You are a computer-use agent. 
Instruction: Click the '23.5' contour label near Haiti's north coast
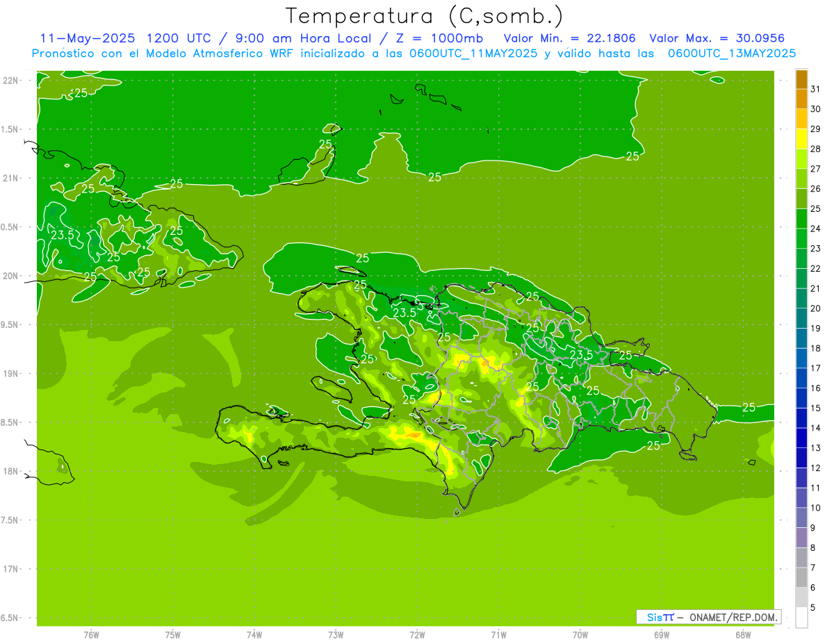[x=404, y=313]
